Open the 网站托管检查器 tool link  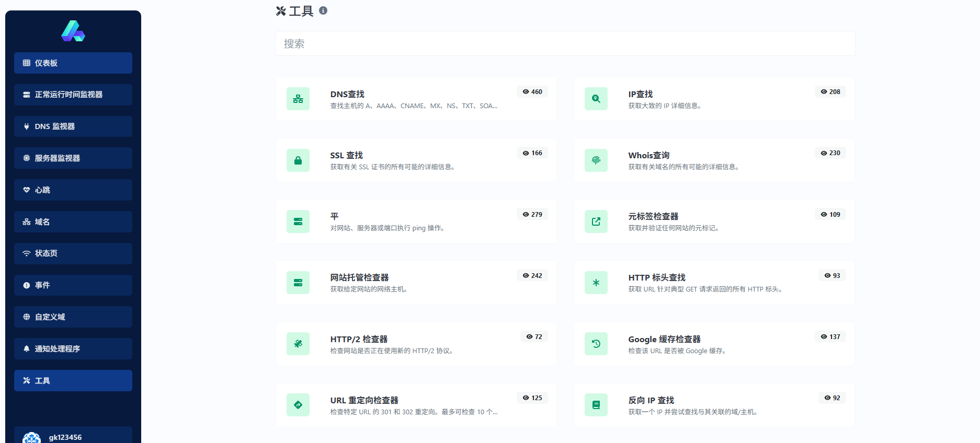[x=359, y=277]
